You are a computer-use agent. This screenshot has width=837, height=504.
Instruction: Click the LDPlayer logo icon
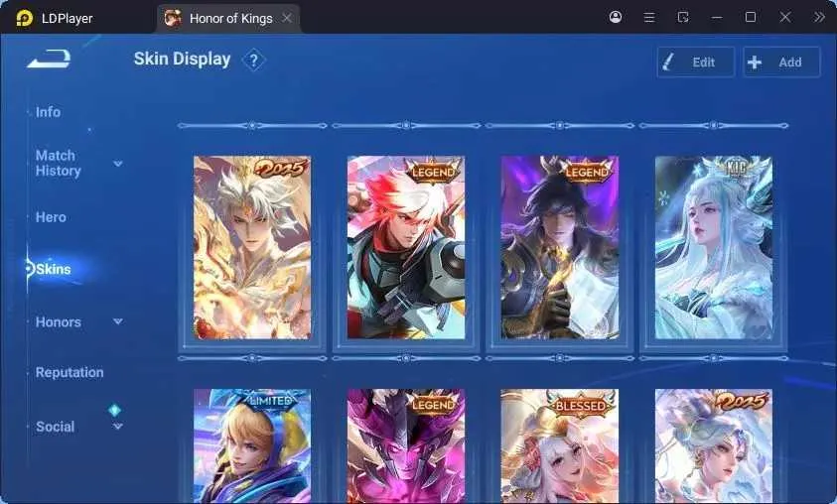(24, 18)
